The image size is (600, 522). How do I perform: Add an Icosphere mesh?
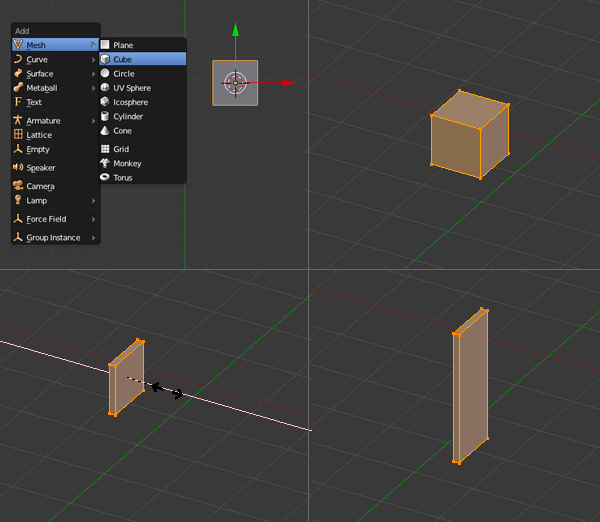pyautogui.click(x=143, y=102)
